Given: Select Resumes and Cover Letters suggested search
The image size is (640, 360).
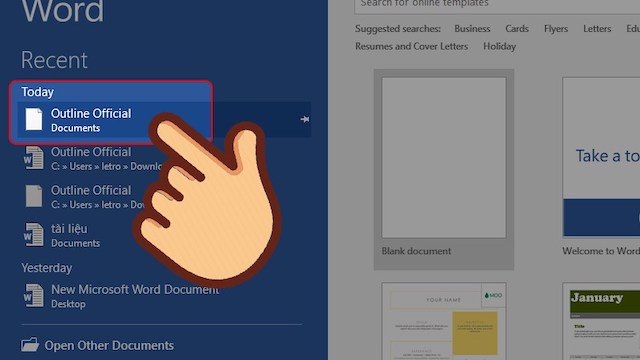Looking at the screenshot, I should pos(411,47).
